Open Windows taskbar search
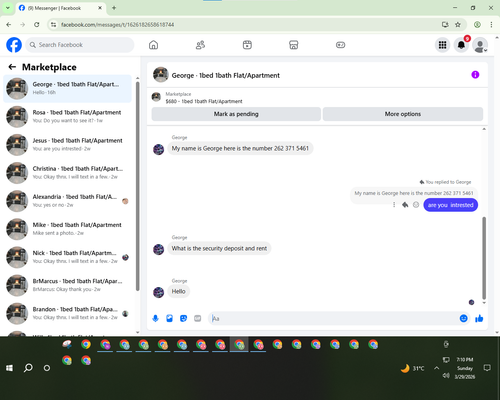Screen dimensions: 500x400 [x=28, y=368]
